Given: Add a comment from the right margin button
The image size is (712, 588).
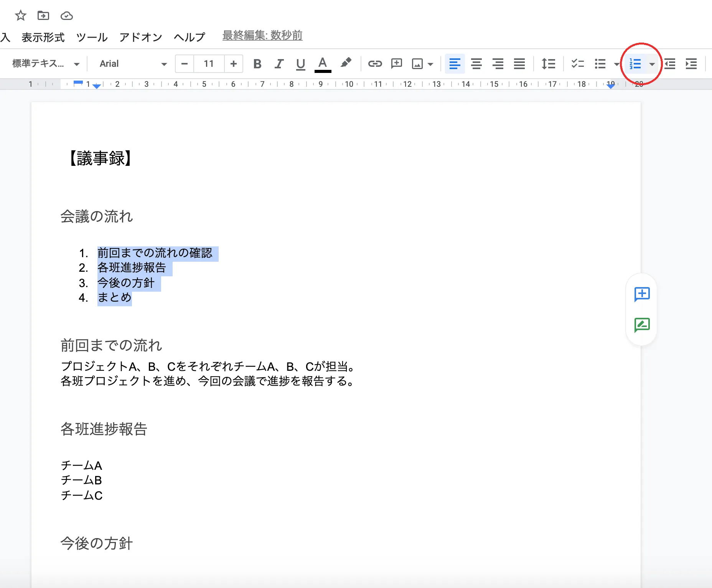Looking at the screenshot, I should (642, 294).
